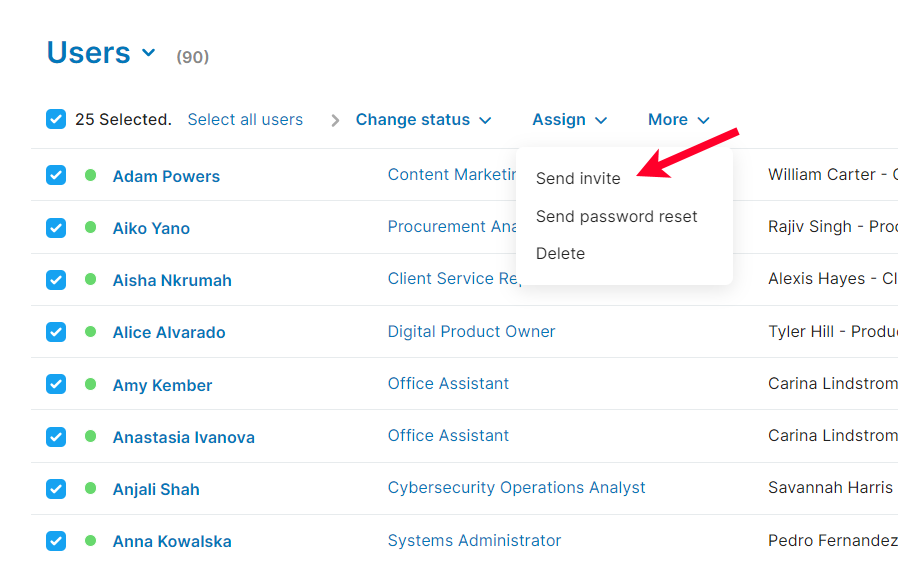Open the Change status dropdown
This screenshot has height=562, width=898.
point(423,120)
